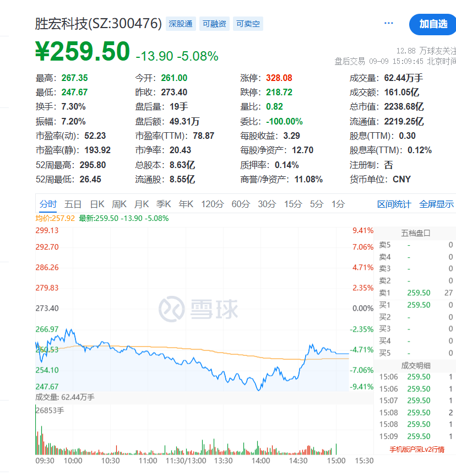Screen dimensions: 456x476
Task: Click the current price ¥259.50
Action: pyautogui.click(x=83, y=51)
